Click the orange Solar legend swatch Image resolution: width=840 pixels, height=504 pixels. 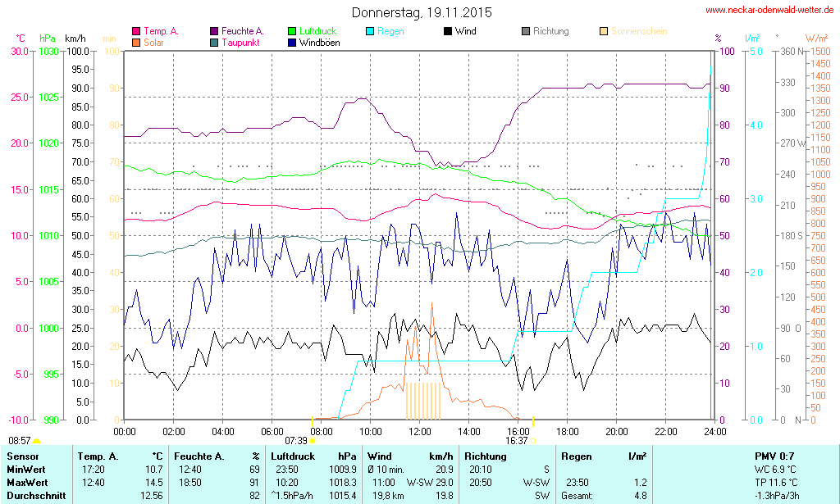click(136, 42)
